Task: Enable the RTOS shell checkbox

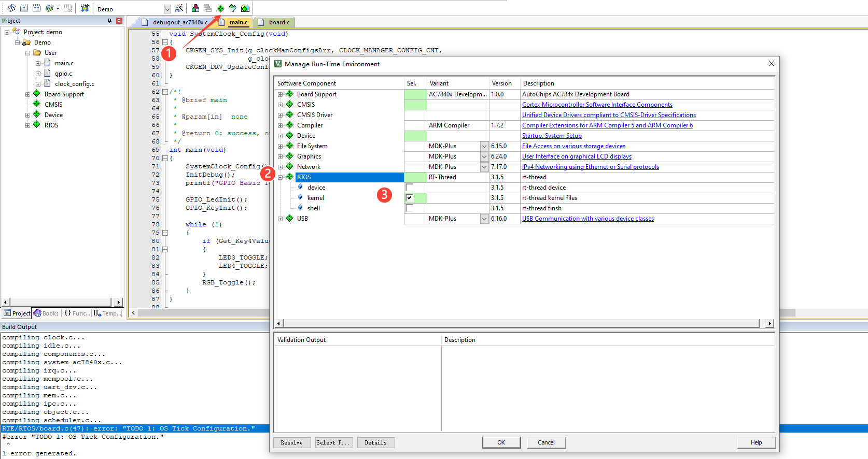Action: [409, 208]
